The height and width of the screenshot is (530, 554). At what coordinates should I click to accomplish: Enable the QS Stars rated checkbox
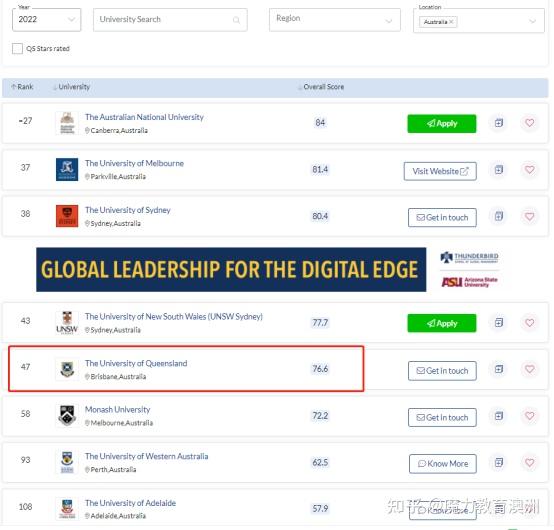pos(17,48)
